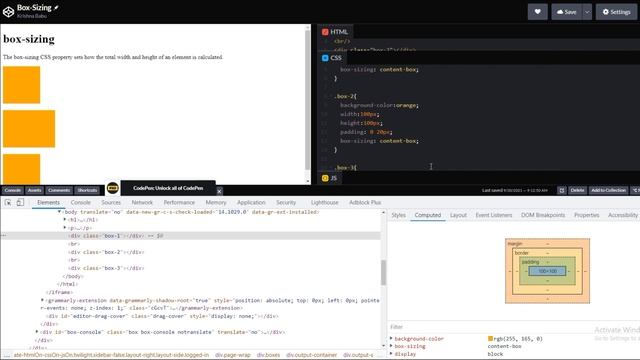This screenshot has height=360, width=640.
Task: Click Add to Collection button
Action: (608, 190)
